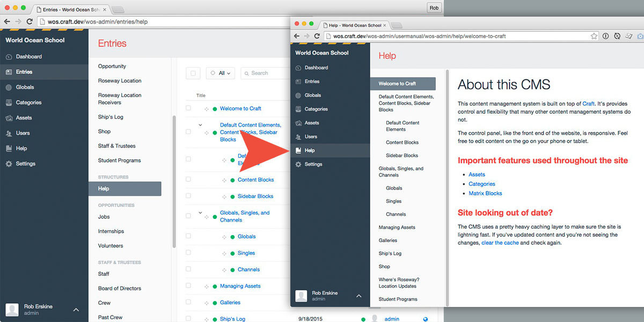Open the All status dropdown filter

[221, 73]
